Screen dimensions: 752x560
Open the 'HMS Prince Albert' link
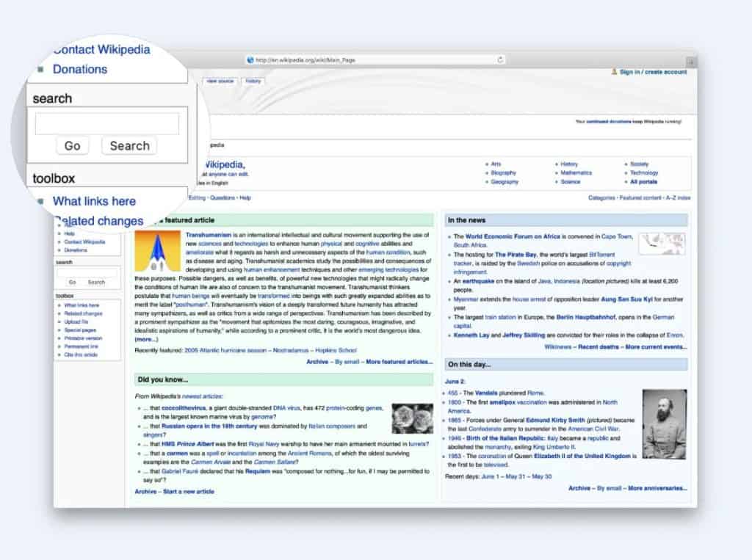tap(187, 444)
